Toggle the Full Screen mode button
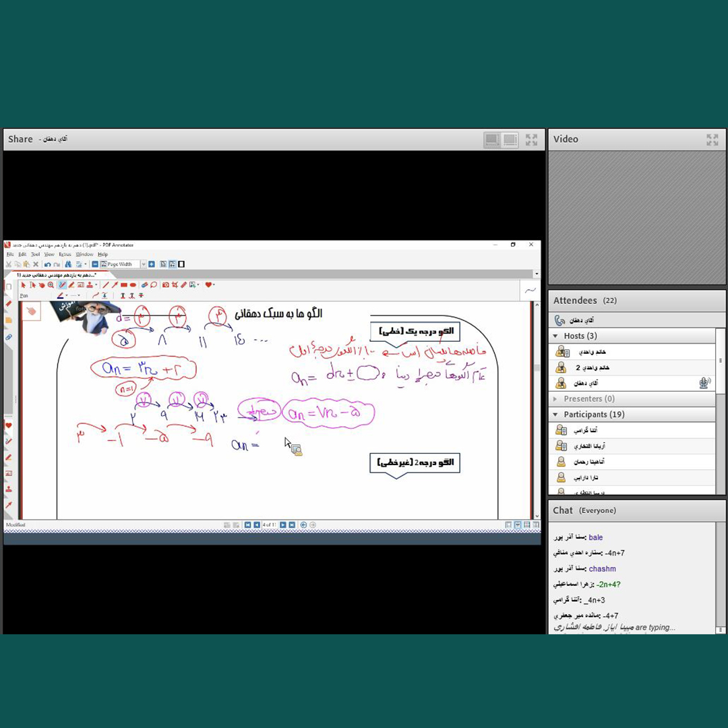Screen dimensions: 728x728 (181, 264)
